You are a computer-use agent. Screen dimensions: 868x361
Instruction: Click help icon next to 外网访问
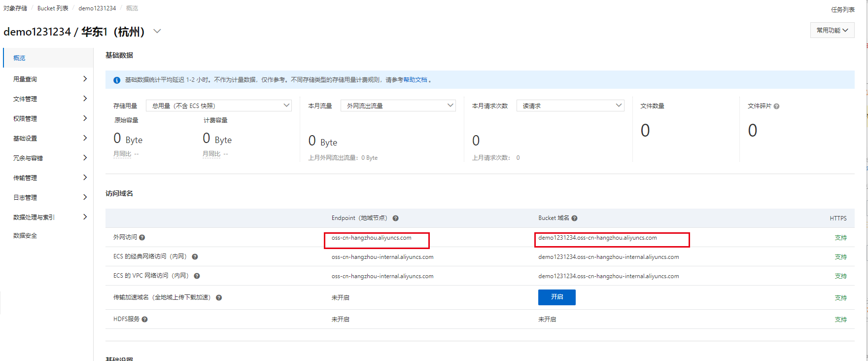[x=142, y=237]
